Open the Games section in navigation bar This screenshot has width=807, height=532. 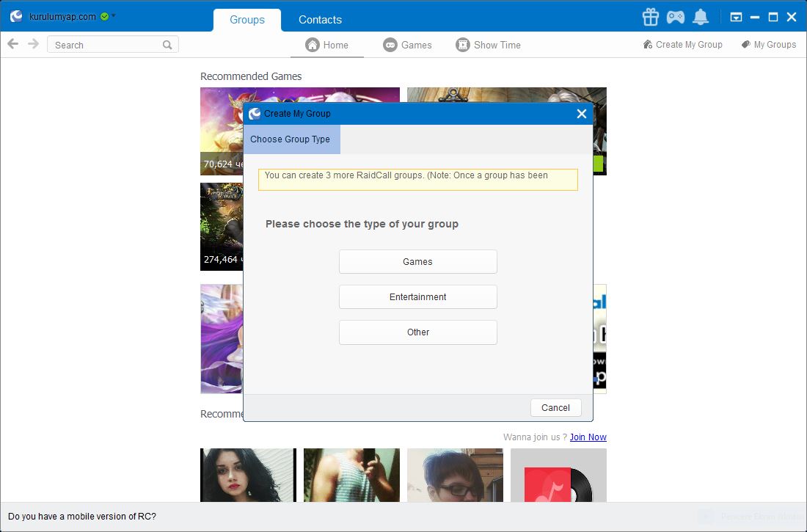tap(408, 45)
